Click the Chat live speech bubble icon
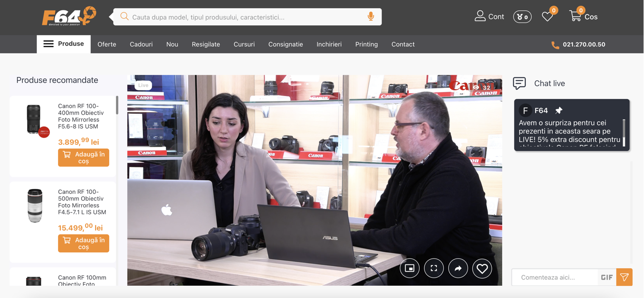Viewport: 644px width, 298px height. click(519, 83)
